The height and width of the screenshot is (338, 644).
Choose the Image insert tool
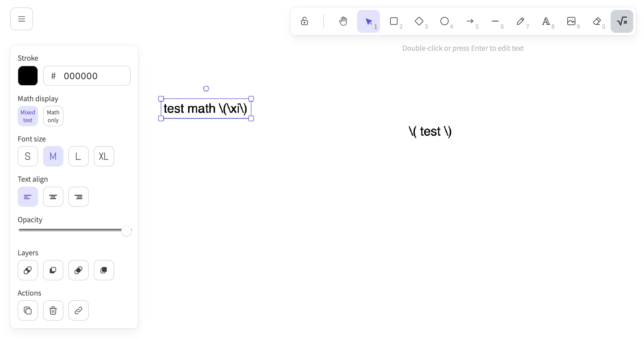(571, 21)
